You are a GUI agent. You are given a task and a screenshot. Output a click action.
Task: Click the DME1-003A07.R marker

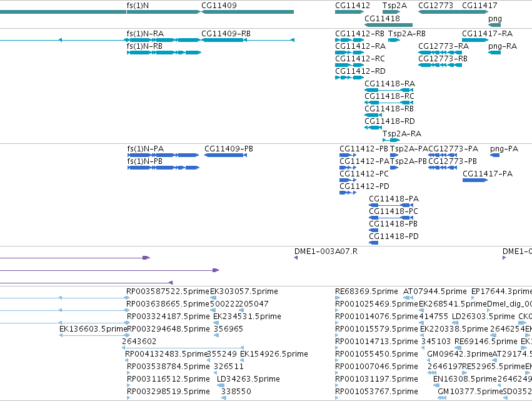click(296, 258)
